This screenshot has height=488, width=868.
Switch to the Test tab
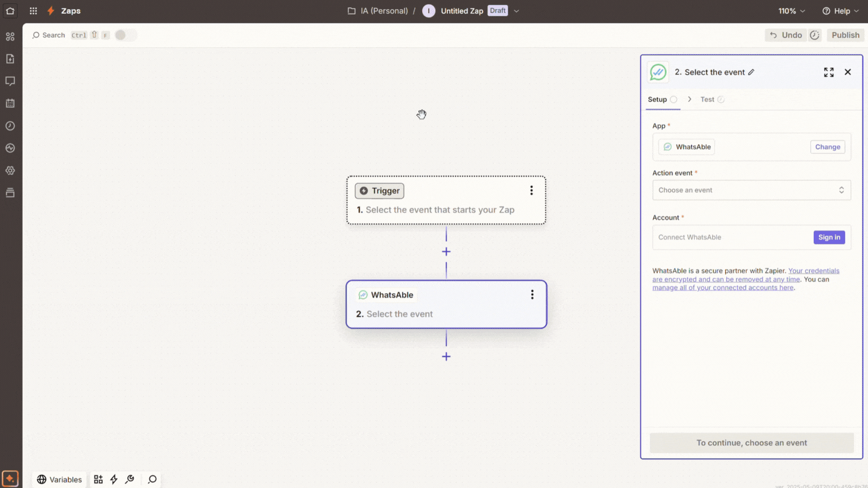click(x=712, y=99)
